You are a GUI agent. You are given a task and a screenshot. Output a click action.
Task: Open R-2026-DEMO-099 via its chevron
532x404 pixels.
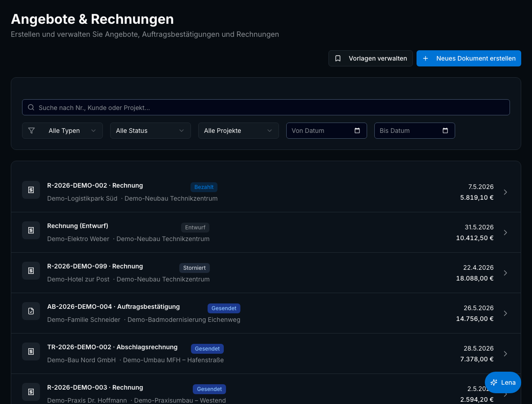(x=505, y=273)
